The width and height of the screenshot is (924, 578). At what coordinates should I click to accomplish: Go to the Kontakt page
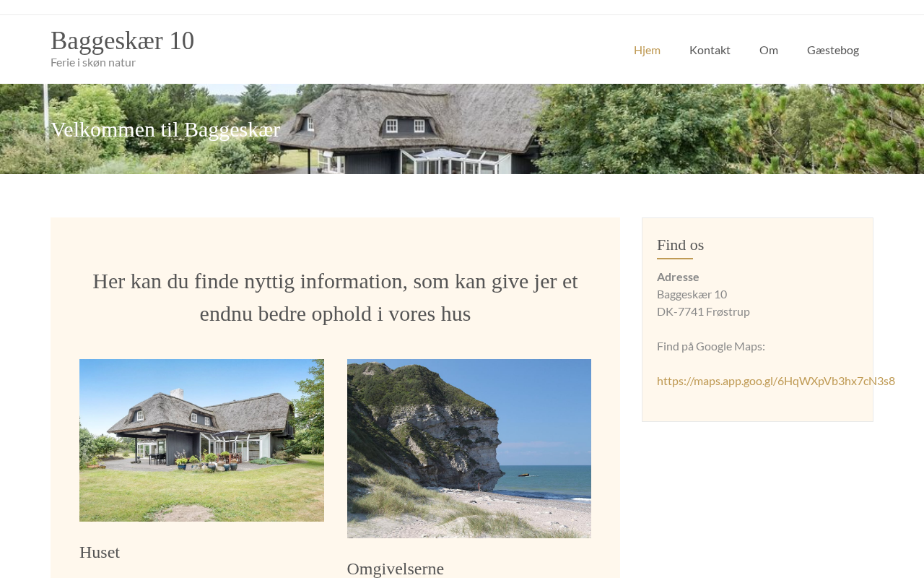click(710, 50)
